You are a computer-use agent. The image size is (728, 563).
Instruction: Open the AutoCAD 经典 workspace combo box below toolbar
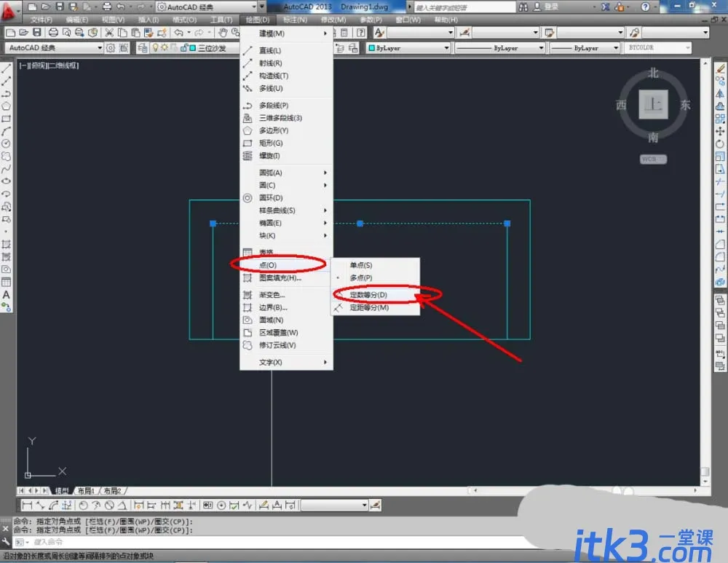[x=55, y=48]
